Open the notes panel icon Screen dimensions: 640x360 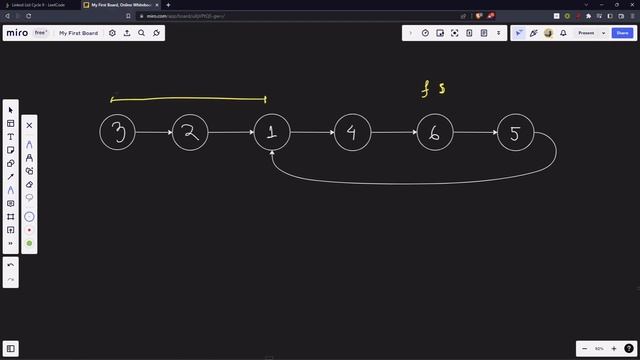click(x=484, y=33)
